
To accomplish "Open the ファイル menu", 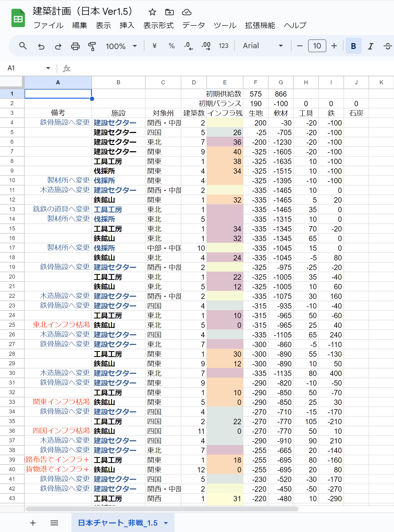I will (48, 25).
